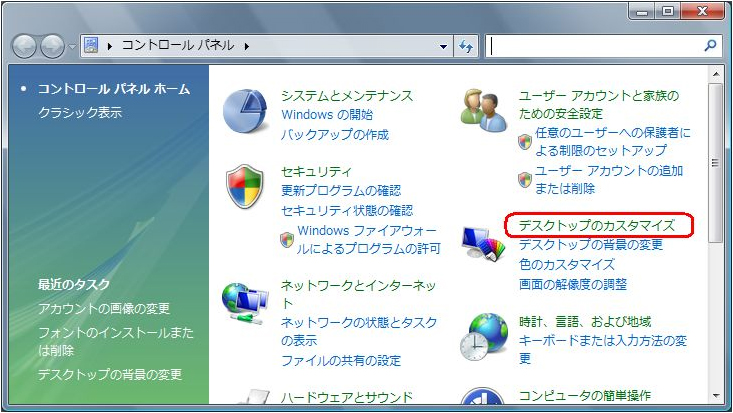Click the Security shield icon
The height and width of the screenshot is (413, 733).
tap(245, 186)
